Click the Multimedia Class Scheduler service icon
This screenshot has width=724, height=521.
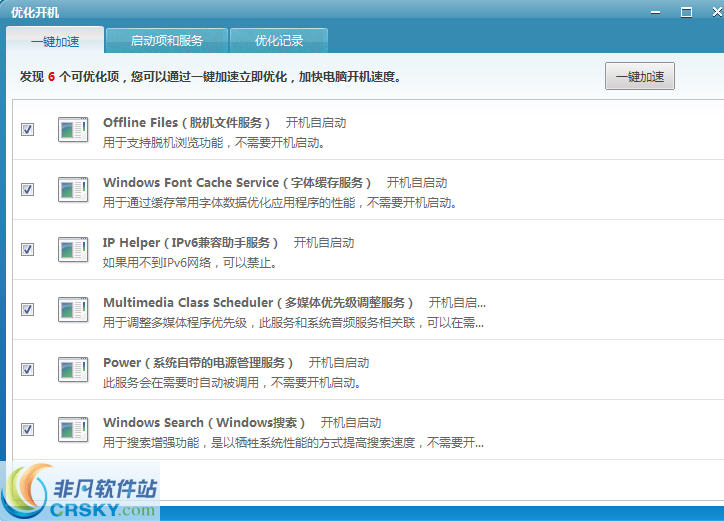73,309
